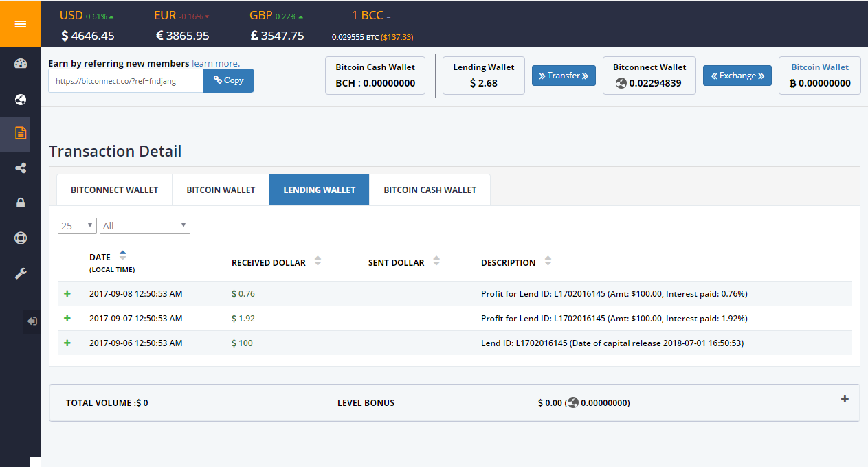Image resolution: width=868 pixels, height=467 pixels.
Task: Click the Exchange button
Action: click(737, 76)
